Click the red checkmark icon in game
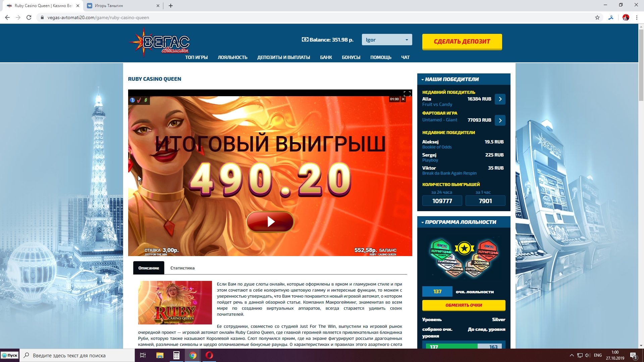 139,100
